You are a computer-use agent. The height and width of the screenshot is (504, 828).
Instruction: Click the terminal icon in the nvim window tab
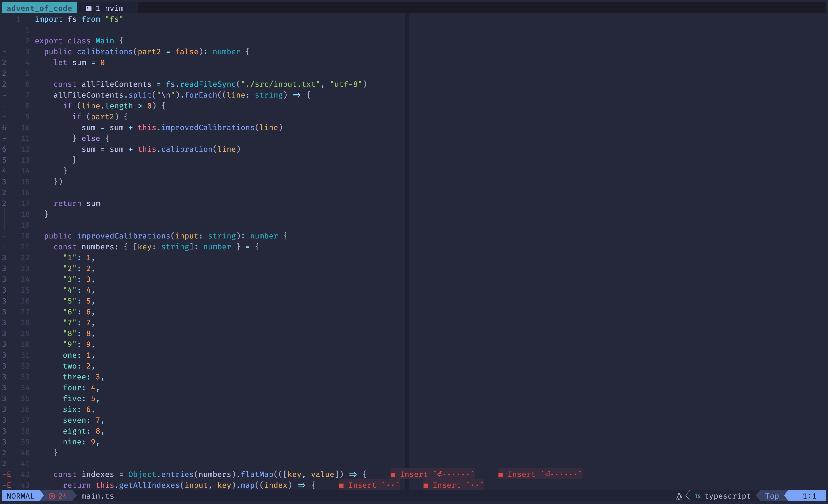coord(89,8)
